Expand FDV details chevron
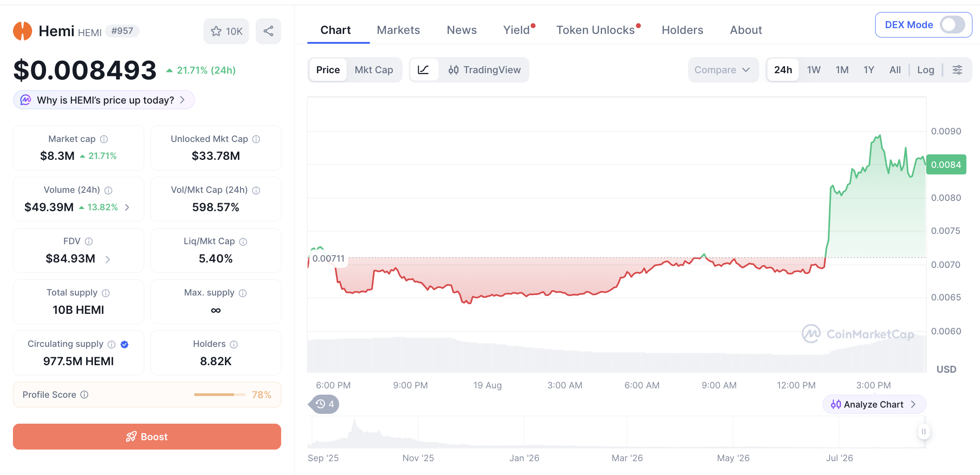This screenshot has height=475, width=980. 108,259
